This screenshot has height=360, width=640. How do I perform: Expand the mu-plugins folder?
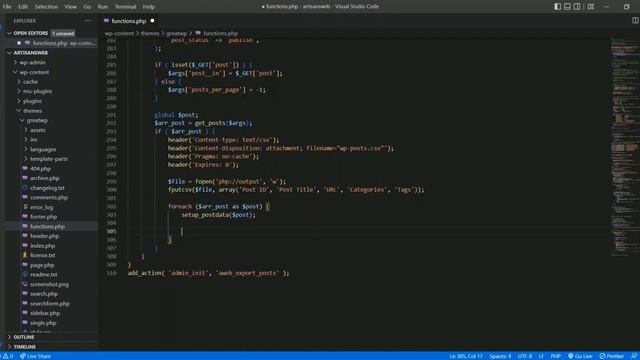37,91
